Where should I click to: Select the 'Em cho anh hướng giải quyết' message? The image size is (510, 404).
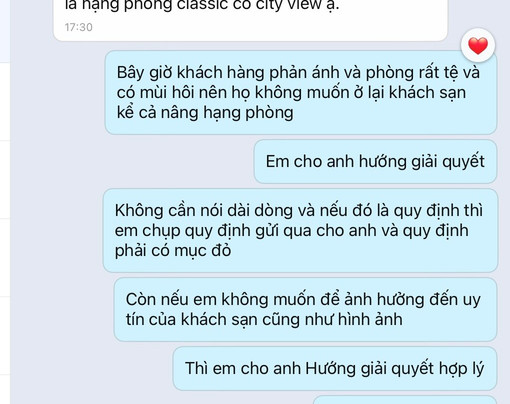click(x=375, y=162)
